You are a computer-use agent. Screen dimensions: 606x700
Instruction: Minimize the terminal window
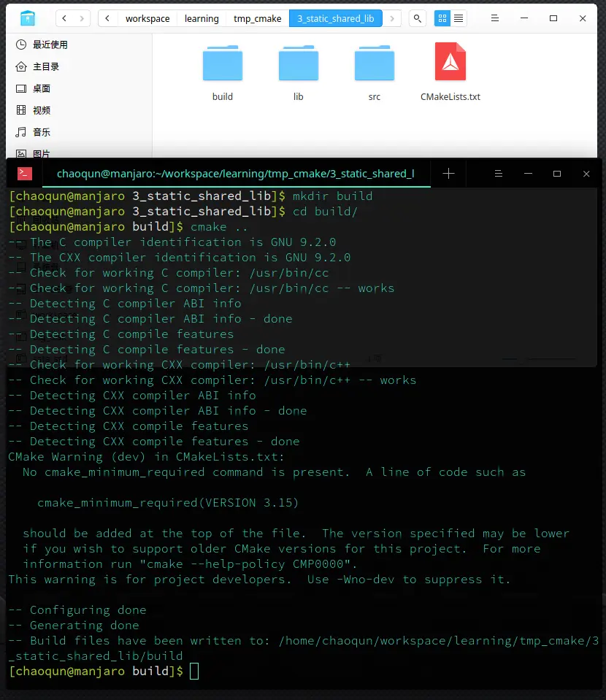click(x=528, y=174)
